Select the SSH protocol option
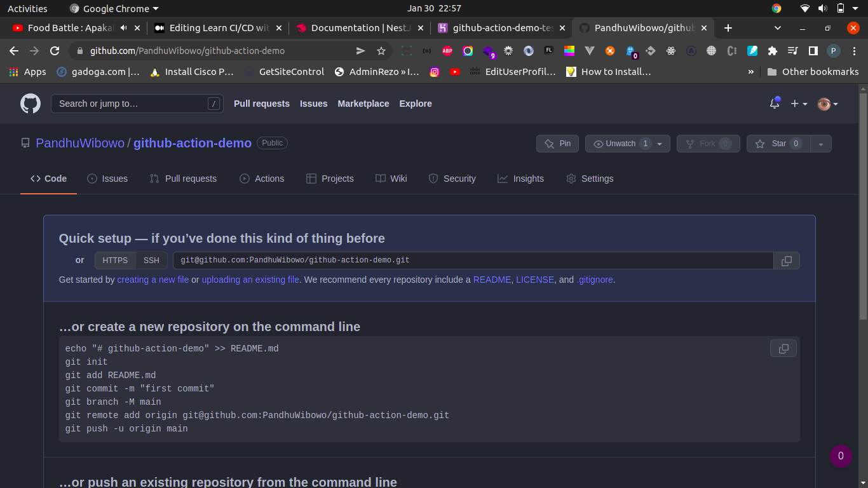This screenshot has width=868, height=488. click(151, 261)
